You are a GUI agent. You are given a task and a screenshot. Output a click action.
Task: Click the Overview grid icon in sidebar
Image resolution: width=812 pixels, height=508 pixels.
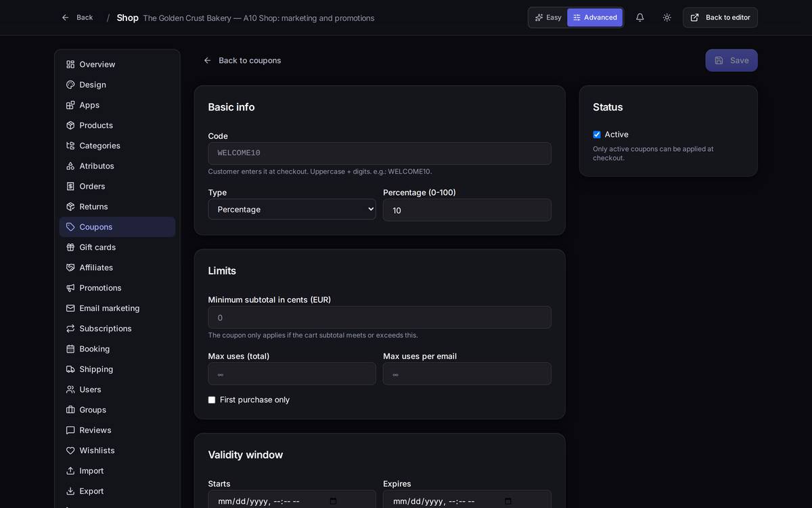click(x=70, y=64)
